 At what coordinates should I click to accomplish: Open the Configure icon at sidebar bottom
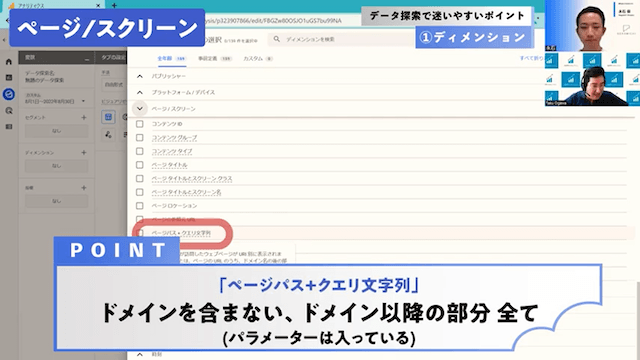(x=9, y=127)
